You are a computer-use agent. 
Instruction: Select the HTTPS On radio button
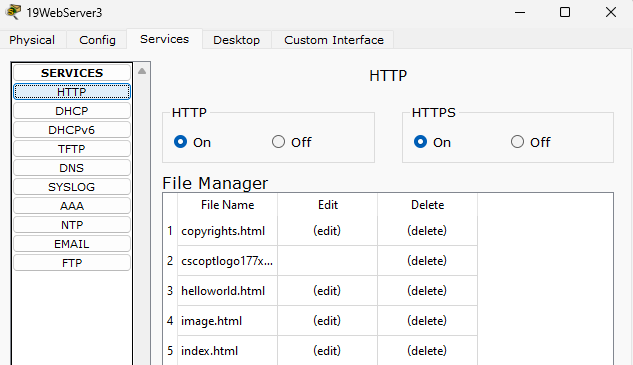[x=420, y=142]
